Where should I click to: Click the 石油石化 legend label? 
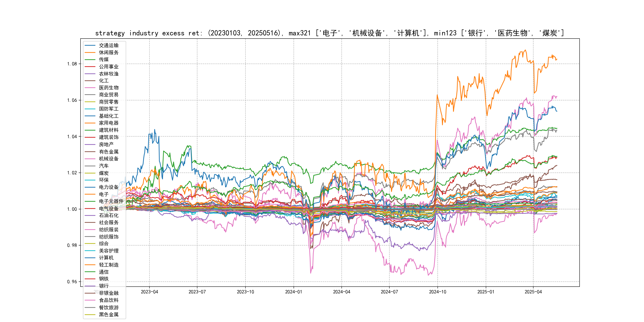[109, 215]
